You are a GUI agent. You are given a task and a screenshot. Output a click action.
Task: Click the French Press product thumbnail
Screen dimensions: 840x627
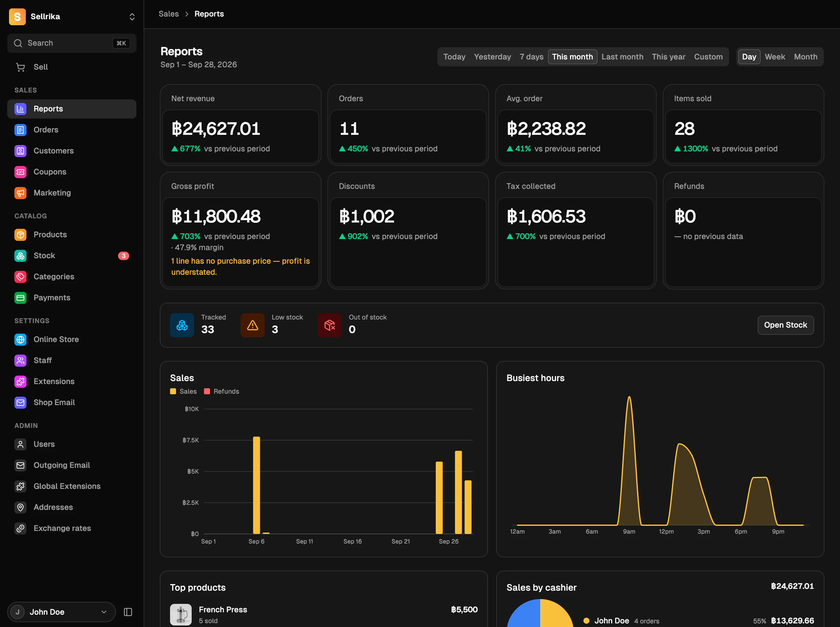pyautogui.click(x=181, y=614)
